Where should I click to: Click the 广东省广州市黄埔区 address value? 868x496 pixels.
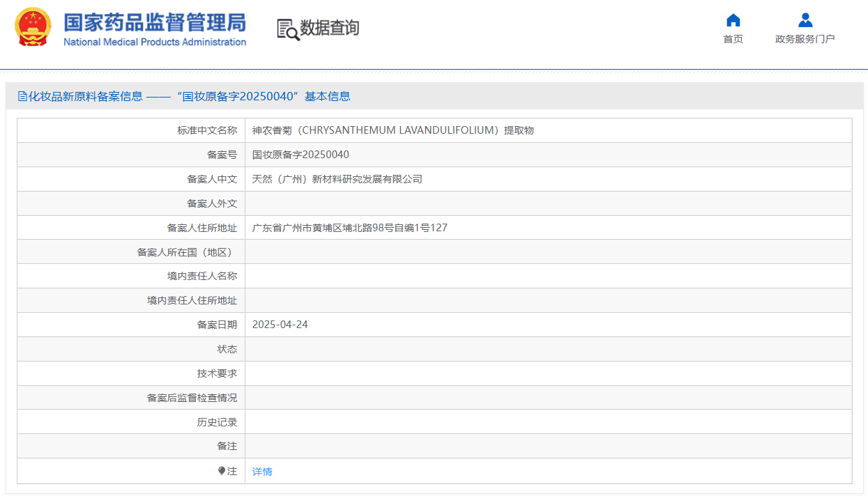[349, 228]
